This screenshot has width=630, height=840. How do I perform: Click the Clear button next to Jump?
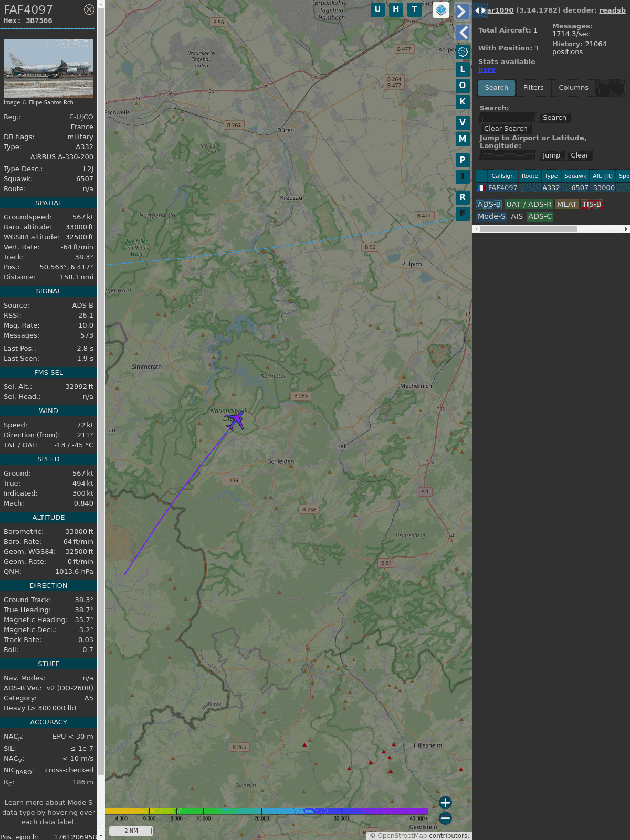click(580, 155)
